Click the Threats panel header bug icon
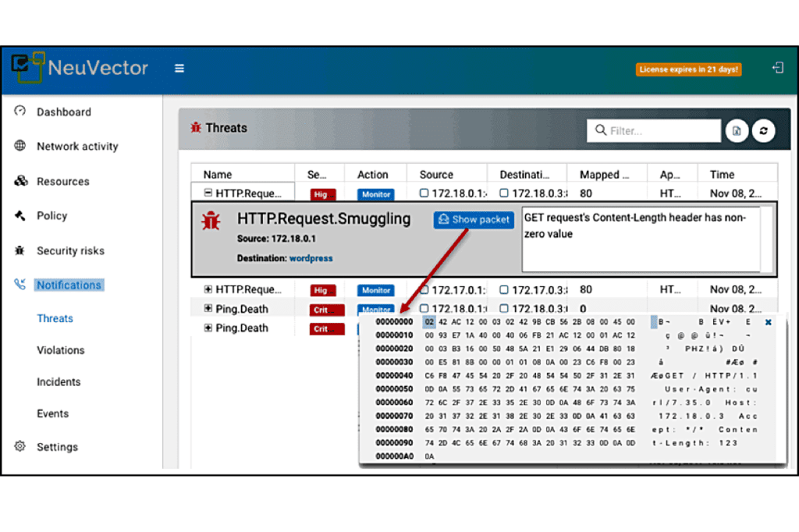799x532 pixels. pyautogui.click(x=196, y=127)
